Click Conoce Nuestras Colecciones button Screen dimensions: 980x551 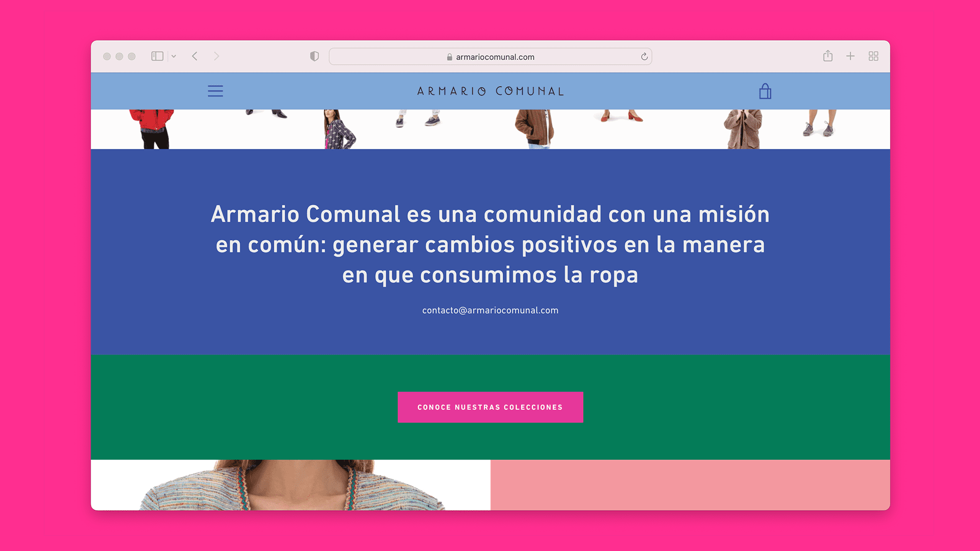[x=491, y=407]
